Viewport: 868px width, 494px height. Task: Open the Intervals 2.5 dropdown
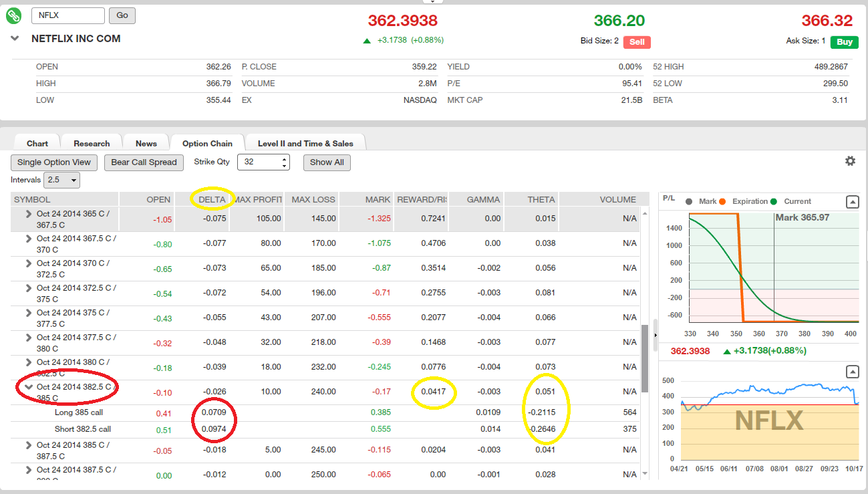[61, 180]
